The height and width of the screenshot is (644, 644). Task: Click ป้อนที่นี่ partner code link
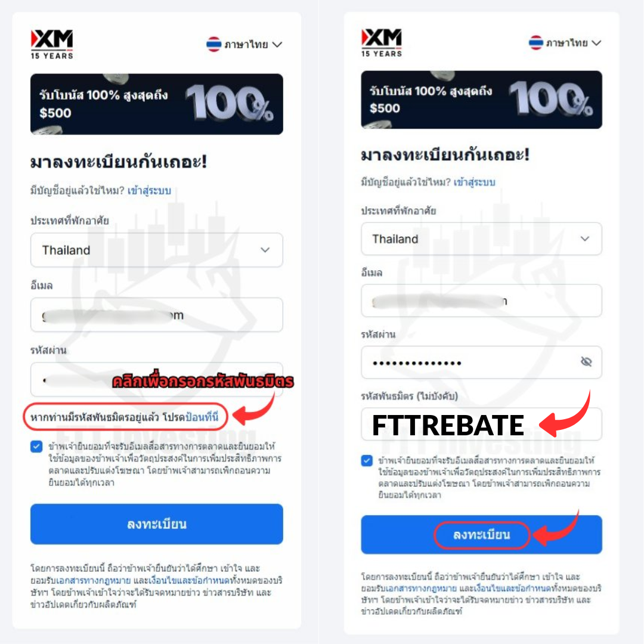(202, 417)
